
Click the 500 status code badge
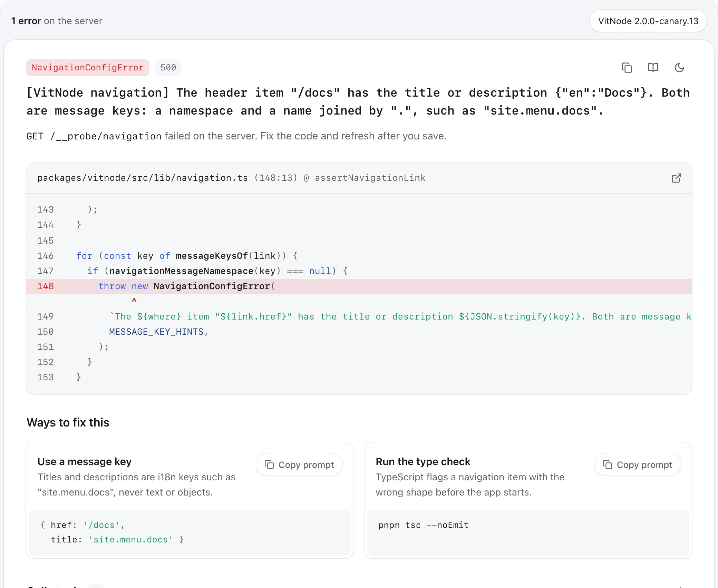click(x=168, y=68)
